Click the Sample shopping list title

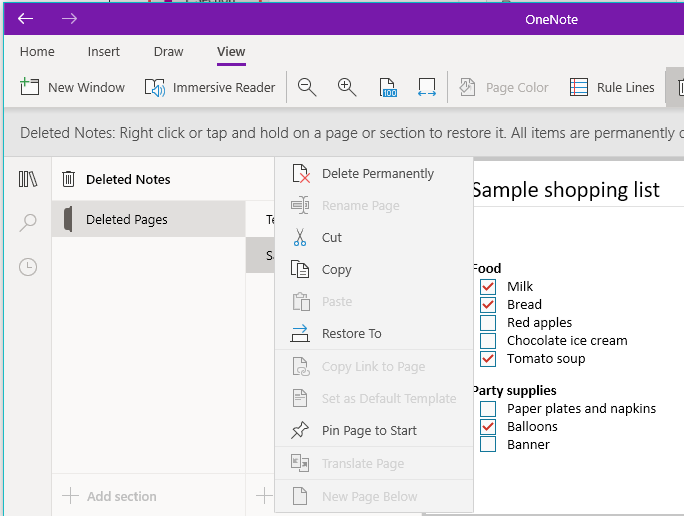point(566,190)
